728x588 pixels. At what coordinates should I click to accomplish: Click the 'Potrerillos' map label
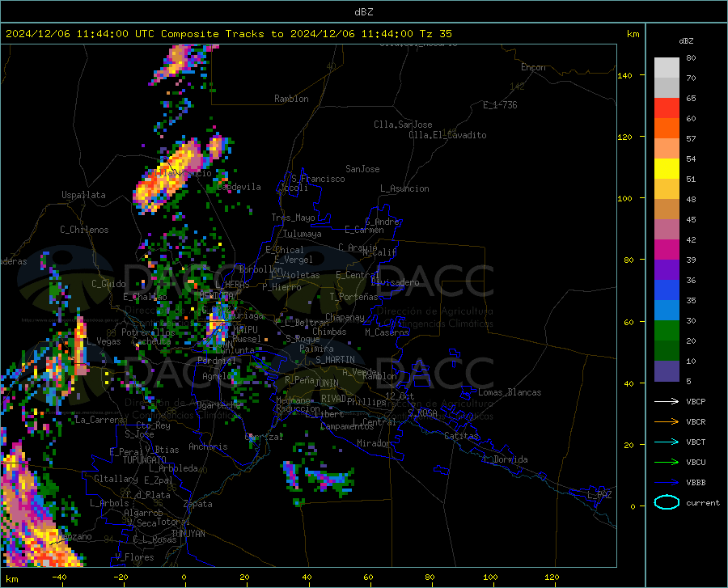point(148,332)
